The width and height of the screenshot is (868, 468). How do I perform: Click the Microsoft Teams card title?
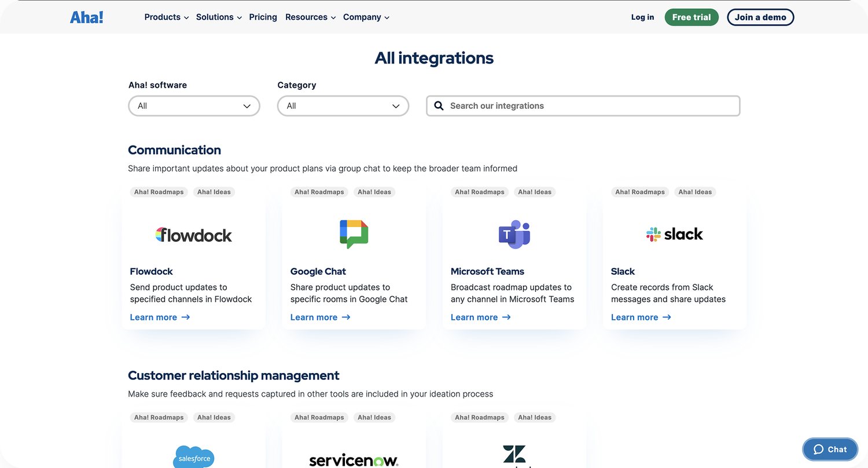point(487,271)
